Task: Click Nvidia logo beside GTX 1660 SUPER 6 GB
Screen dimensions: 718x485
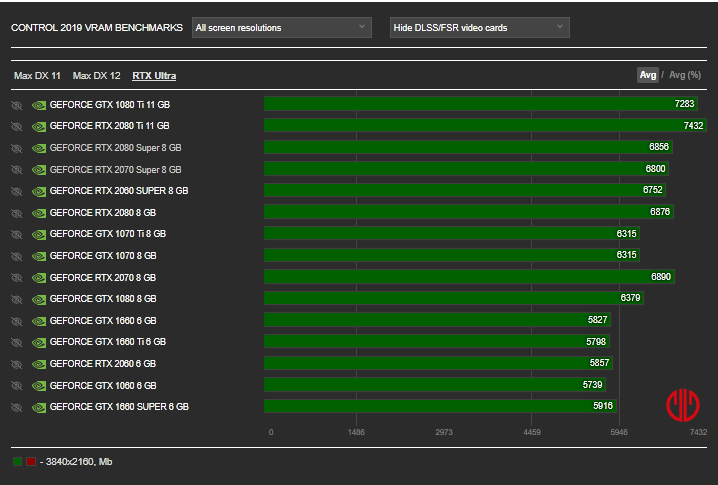Action: [x=39, y=408]
